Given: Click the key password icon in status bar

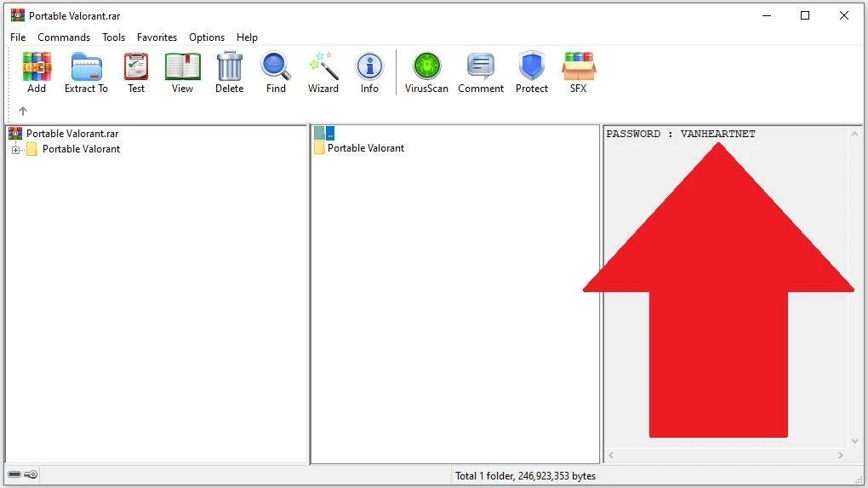Looking at the screenshot, I should click(x=31, y=474).
